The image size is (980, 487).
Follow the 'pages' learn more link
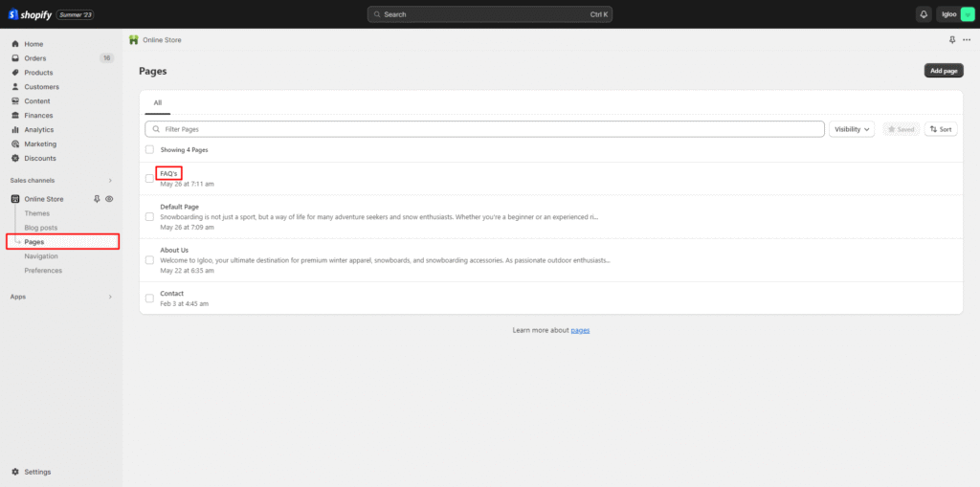[x=581, y=330]
